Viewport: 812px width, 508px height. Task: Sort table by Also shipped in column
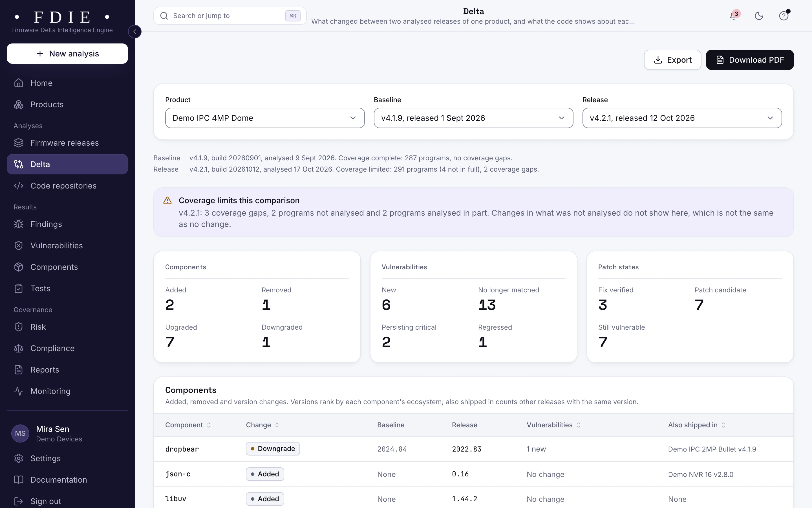[697, 425]
